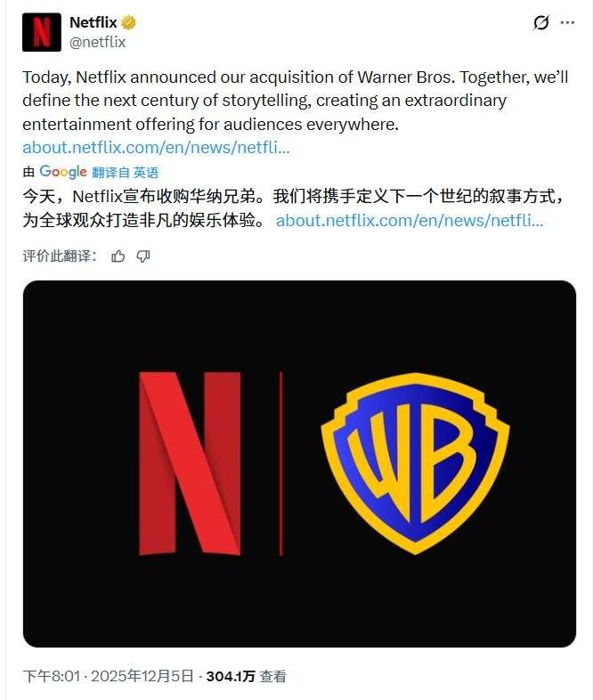593x700 pixels.
Task: Click the Google logo in translation credit
Action: point(63,172)
